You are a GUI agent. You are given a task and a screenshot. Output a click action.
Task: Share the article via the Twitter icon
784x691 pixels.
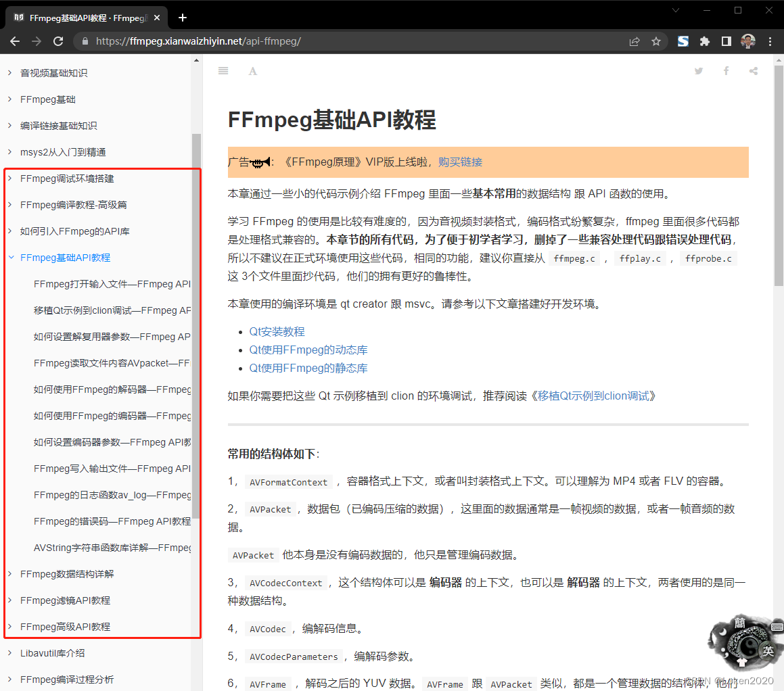698,70
